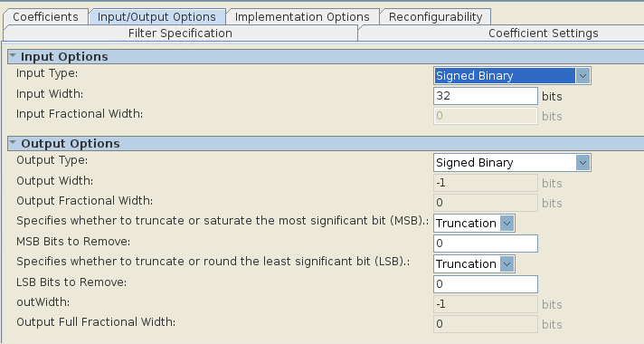
Task: Click the MSB Bits to Remove field
Action: pyautogui.click(x=486, y=244)
